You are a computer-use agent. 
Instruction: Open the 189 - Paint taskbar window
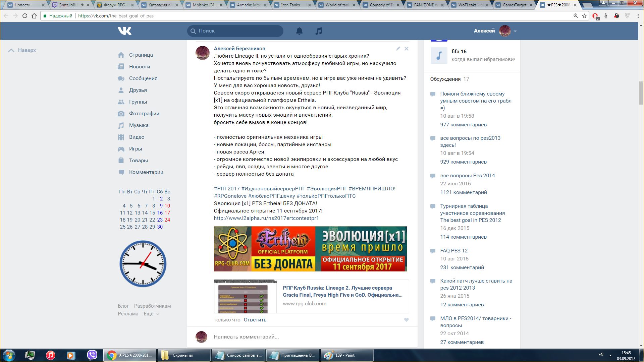click(x=347, y=355)
